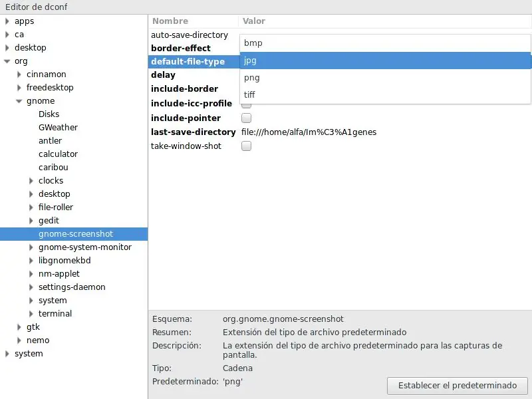Select the include-border key
The width and height of the screenshot is (532, 399).
tap(185, 89)
